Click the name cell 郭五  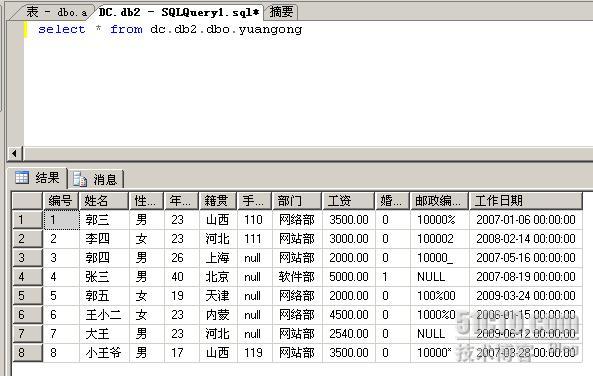tap(104, 296)
